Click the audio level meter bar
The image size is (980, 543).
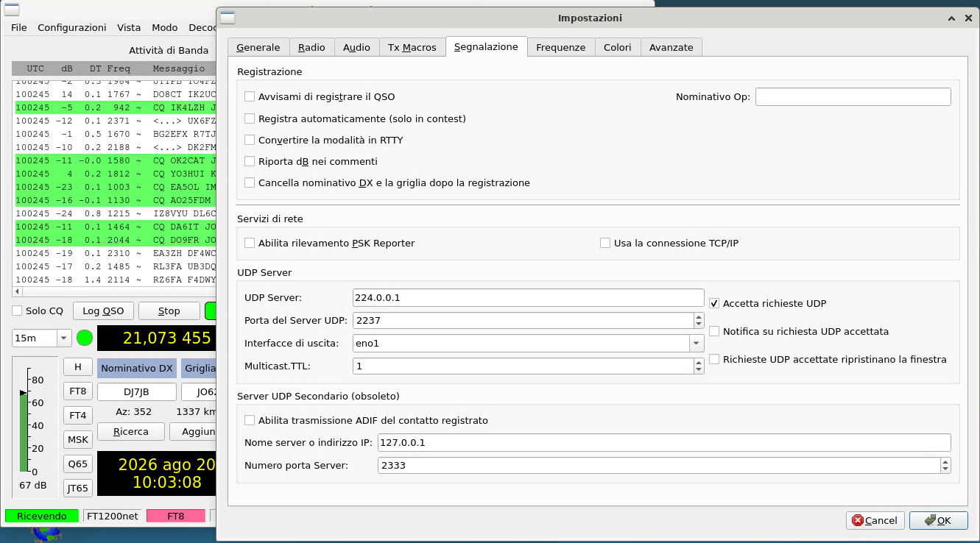(24, 432)
